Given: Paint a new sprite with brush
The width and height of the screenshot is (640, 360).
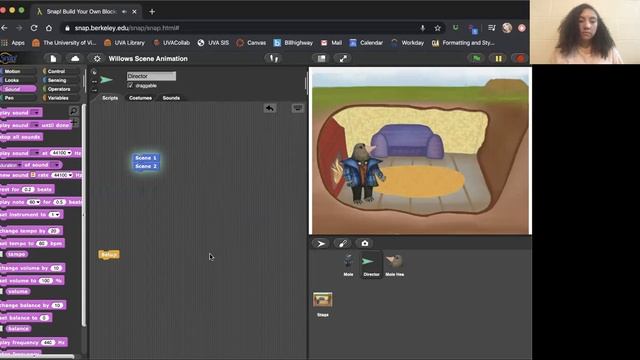Looking at the screenshot, I should pyautogui.click(x=342, y=244).
